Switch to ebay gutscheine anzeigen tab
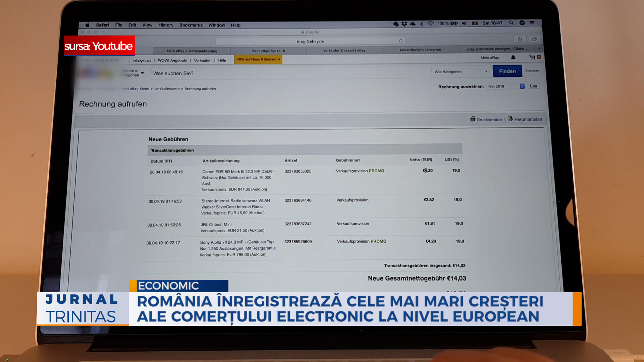 click(497, 49)
